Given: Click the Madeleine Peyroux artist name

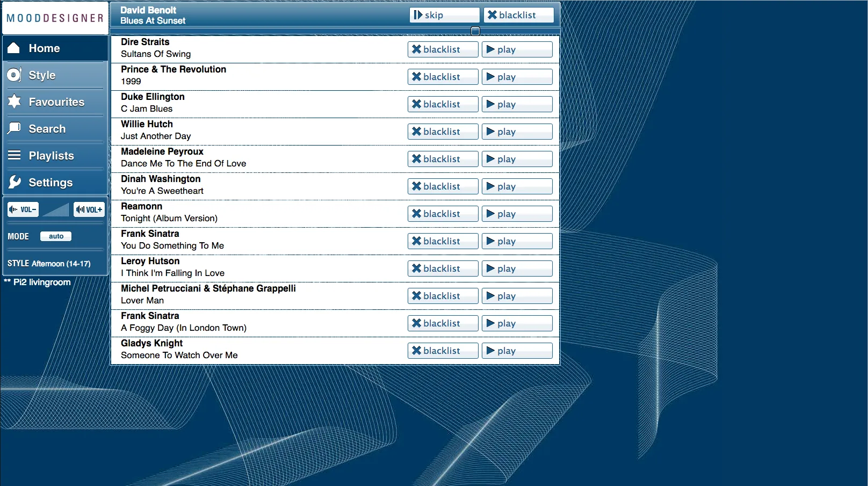Looking at the screenshot, I should [x=162, y=151].
